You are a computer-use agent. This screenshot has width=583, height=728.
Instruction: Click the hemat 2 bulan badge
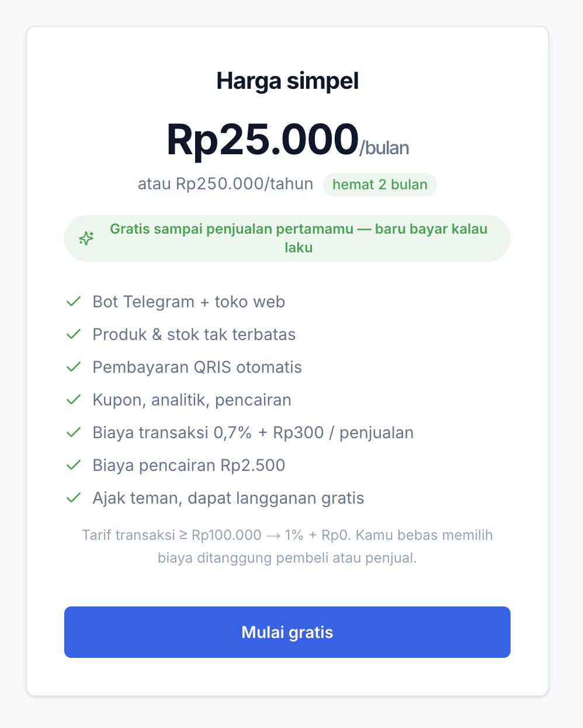pyautogui.click(x=380, y=185)
